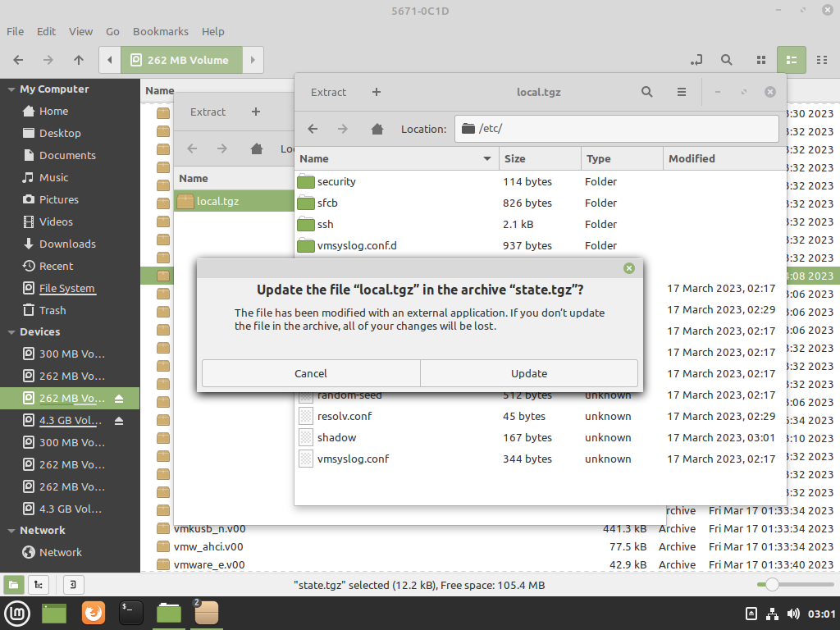Open the Bookmarks menu
This screenshot has width=840, height=630.
(161, 32)
